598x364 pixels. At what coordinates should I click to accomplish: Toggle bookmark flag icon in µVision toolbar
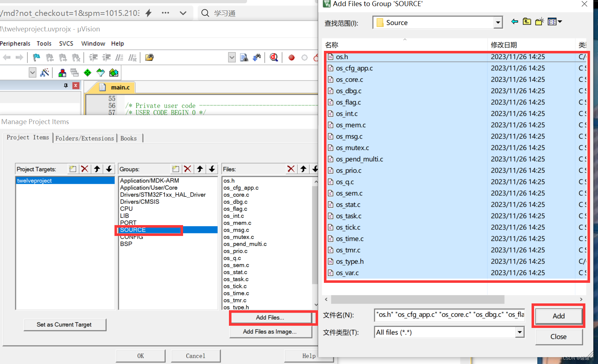coord(36,57)
